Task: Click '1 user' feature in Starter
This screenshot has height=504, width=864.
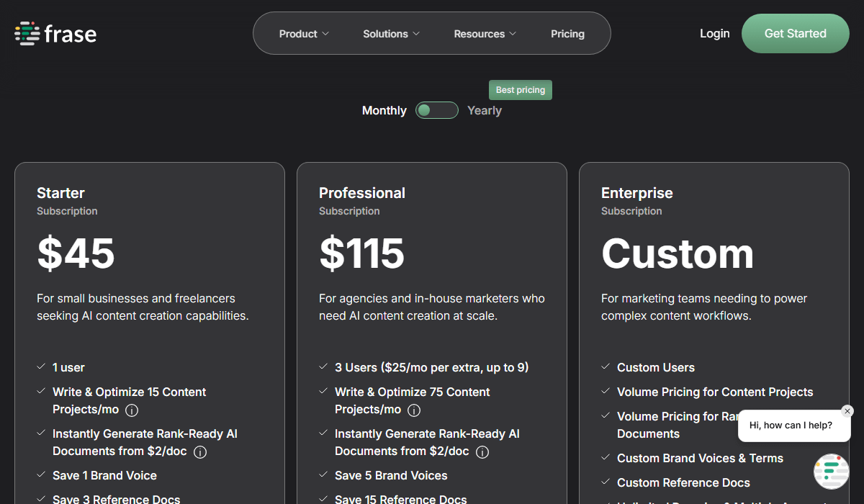Action: pos(68,367)
